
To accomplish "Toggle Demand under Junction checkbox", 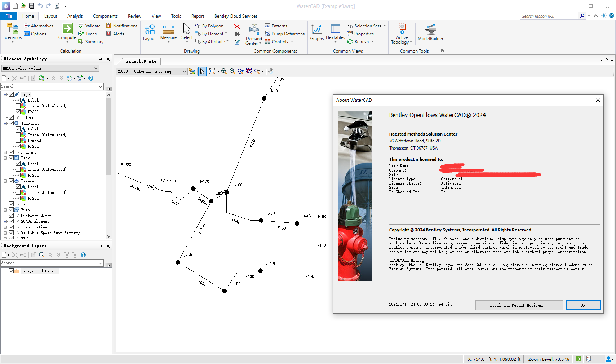I will (x=18, y=141).
